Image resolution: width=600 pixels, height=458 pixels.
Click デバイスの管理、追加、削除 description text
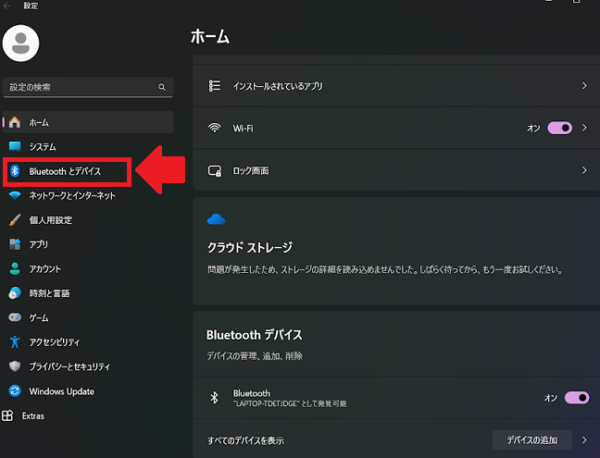point(255,356)
